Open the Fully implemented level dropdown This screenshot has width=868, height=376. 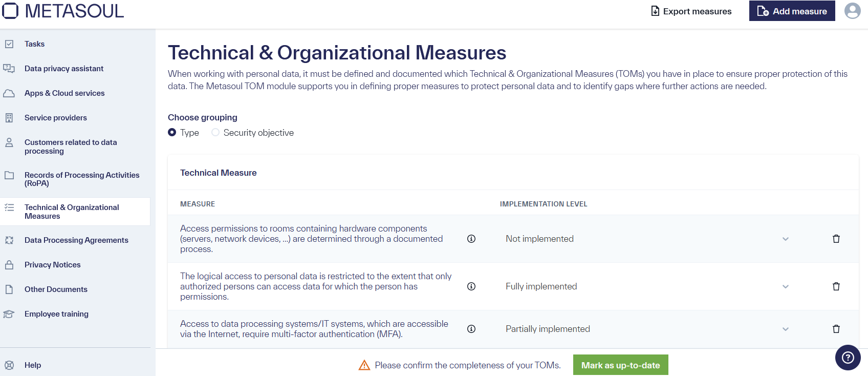tap(647, 286)
